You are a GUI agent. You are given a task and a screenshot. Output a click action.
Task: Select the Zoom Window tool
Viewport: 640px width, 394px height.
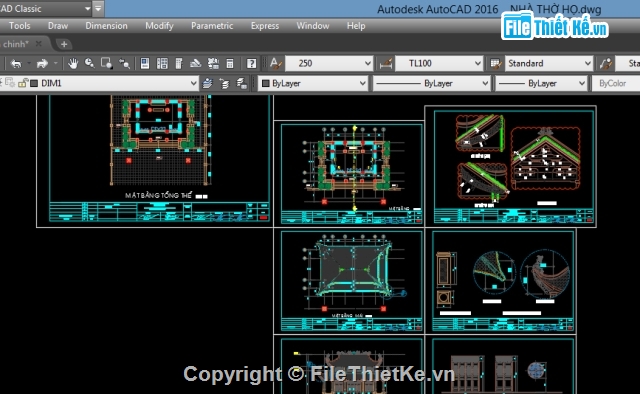click(x=107, y=63)
